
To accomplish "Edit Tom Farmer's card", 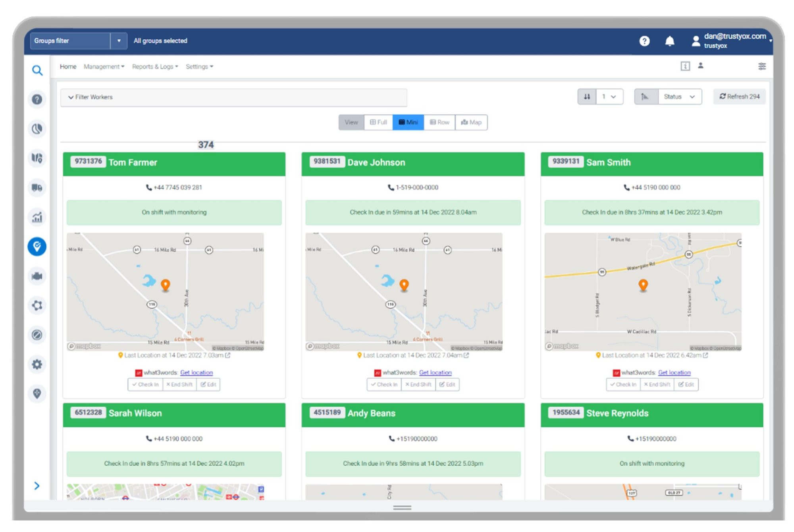I will (x=208, y=384).
